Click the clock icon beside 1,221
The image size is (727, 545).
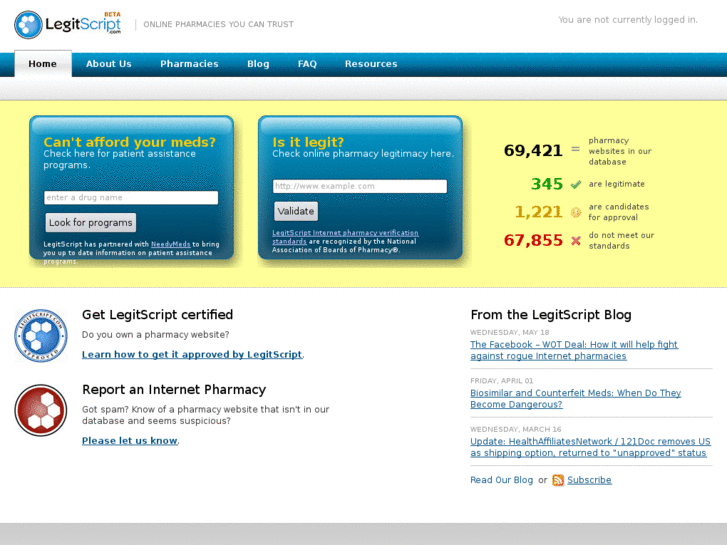click(576, 212)
